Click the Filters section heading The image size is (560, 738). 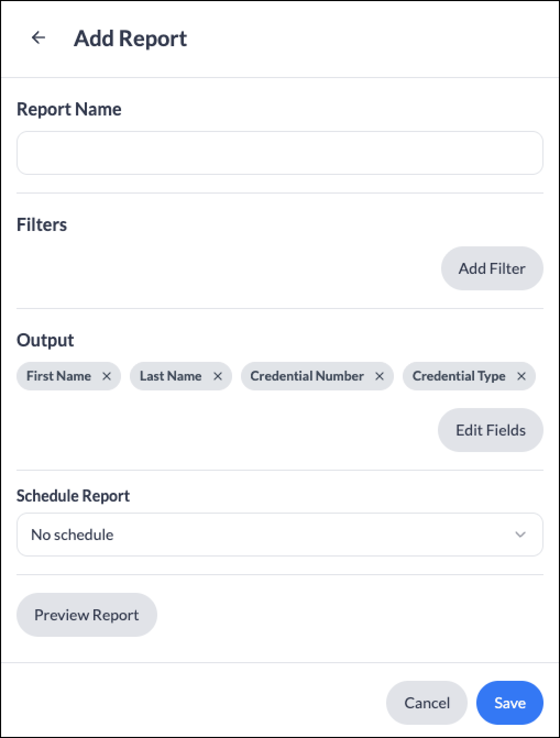click(x=42, y=224)
